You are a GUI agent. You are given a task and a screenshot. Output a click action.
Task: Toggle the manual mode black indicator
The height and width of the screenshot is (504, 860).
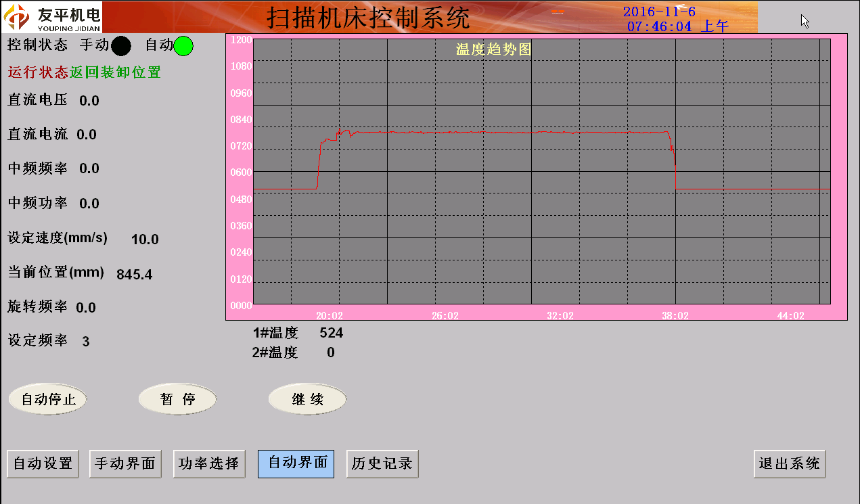pos(121,46)
